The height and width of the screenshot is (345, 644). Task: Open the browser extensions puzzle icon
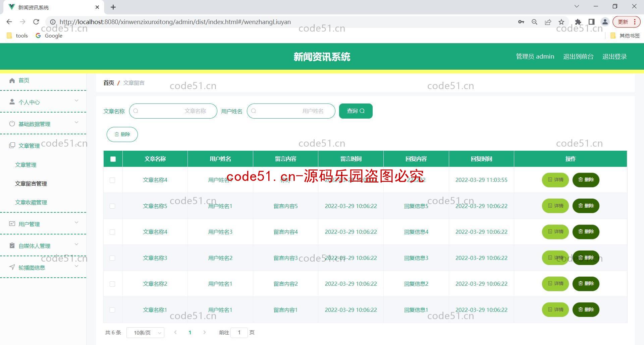point(578,22)
